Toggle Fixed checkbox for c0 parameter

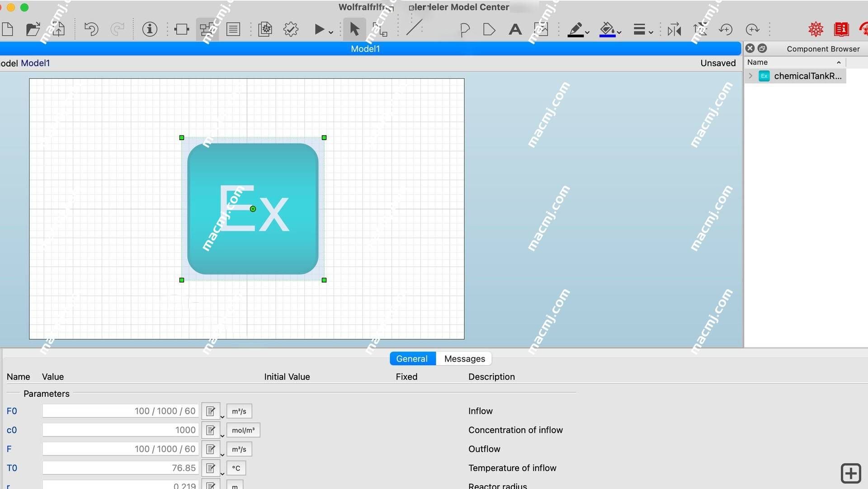pos(406,429)
